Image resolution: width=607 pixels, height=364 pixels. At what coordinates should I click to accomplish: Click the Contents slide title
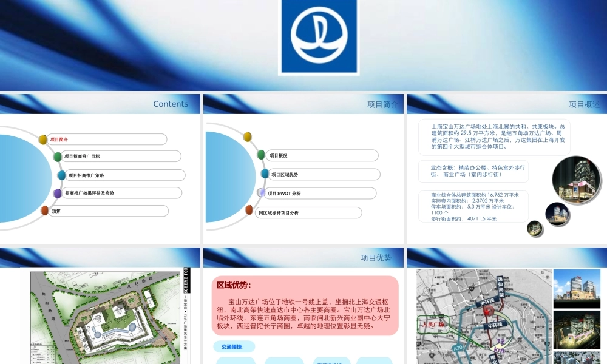click(171, 104)
